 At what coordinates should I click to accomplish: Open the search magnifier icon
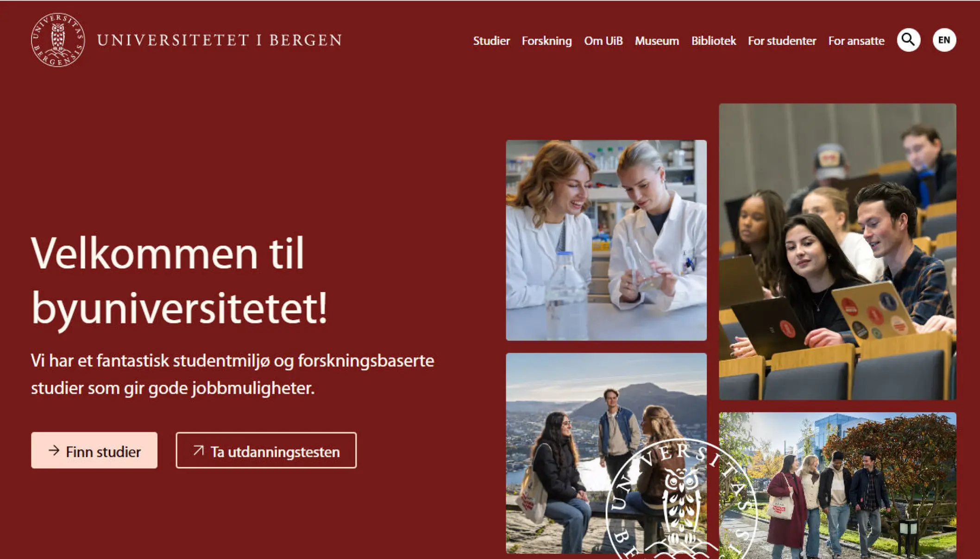908,40
